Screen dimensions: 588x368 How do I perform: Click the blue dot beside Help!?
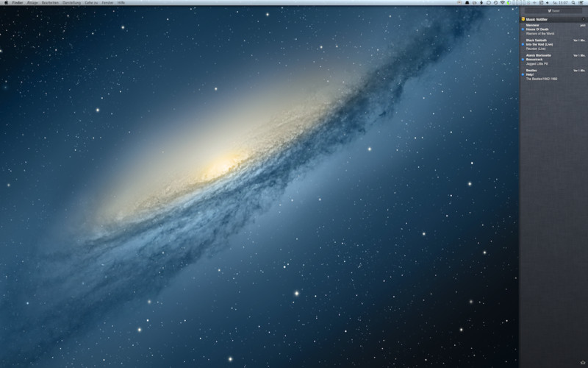point(523,74)
